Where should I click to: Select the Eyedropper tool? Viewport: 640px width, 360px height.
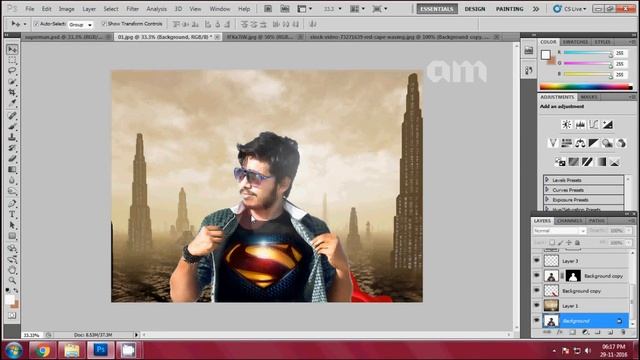[x=12, y=103]
